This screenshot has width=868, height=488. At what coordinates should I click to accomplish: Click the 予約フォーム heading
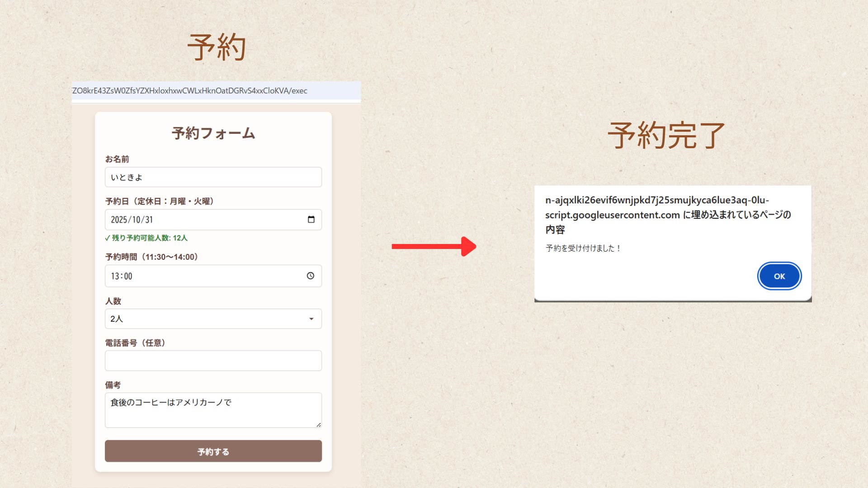(x=213, y=133)
